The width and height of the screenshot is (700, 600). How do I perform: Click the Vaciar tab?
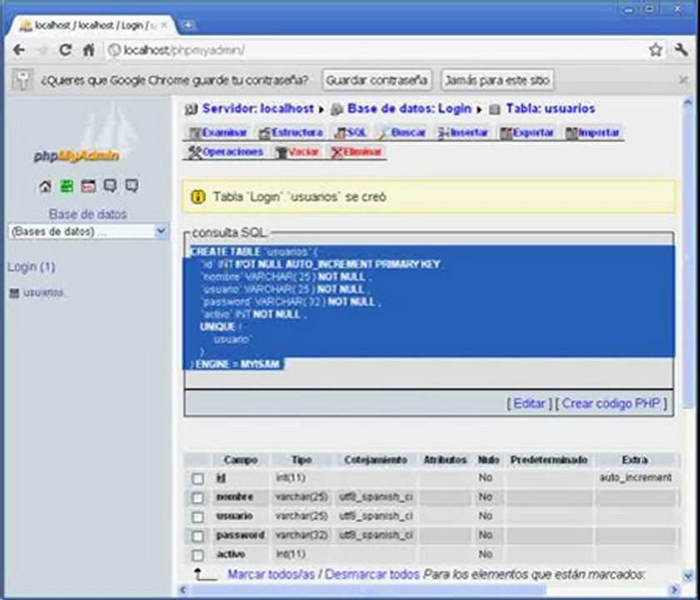[x=297, y=152]
